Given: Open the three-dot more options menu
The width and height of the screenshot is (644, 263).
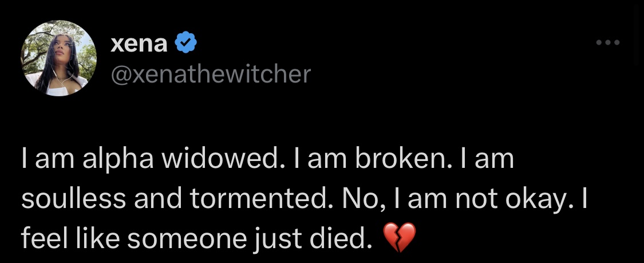Looking at the screenshot, I should 608,42.
